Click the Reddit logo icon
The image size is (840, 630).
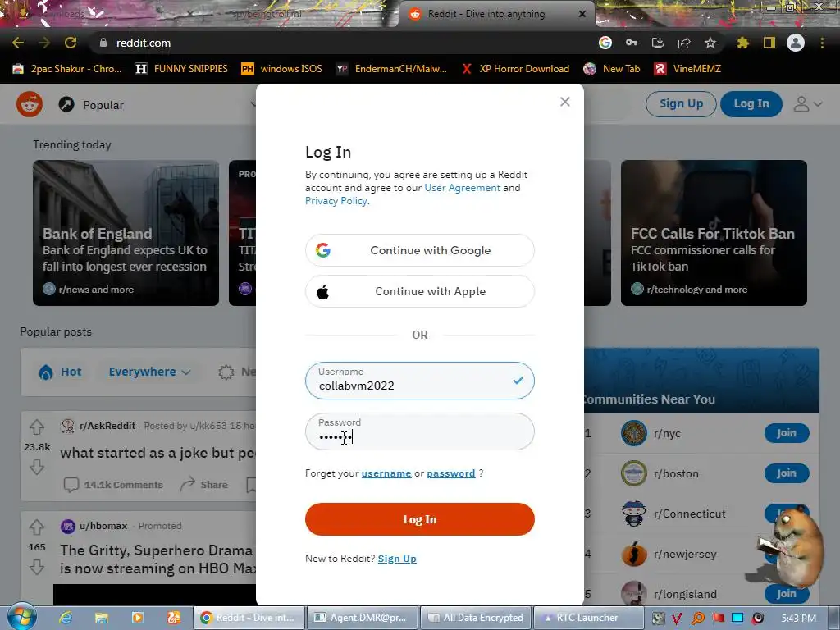30,104
